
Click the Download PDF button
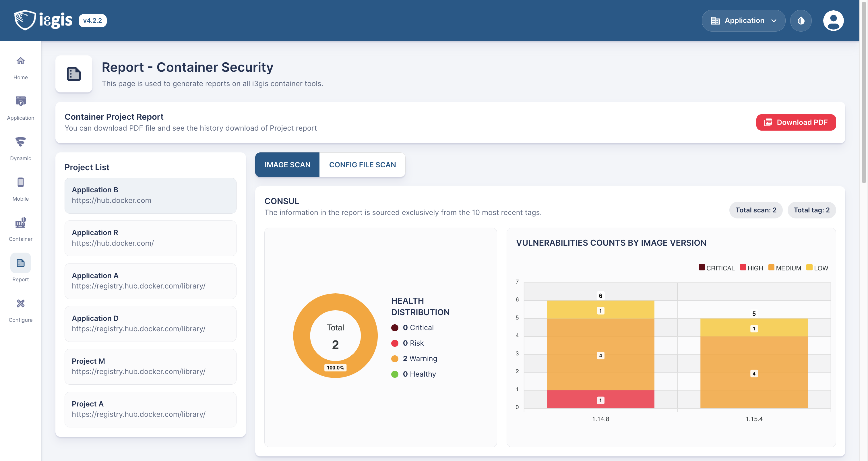point(796,122)
